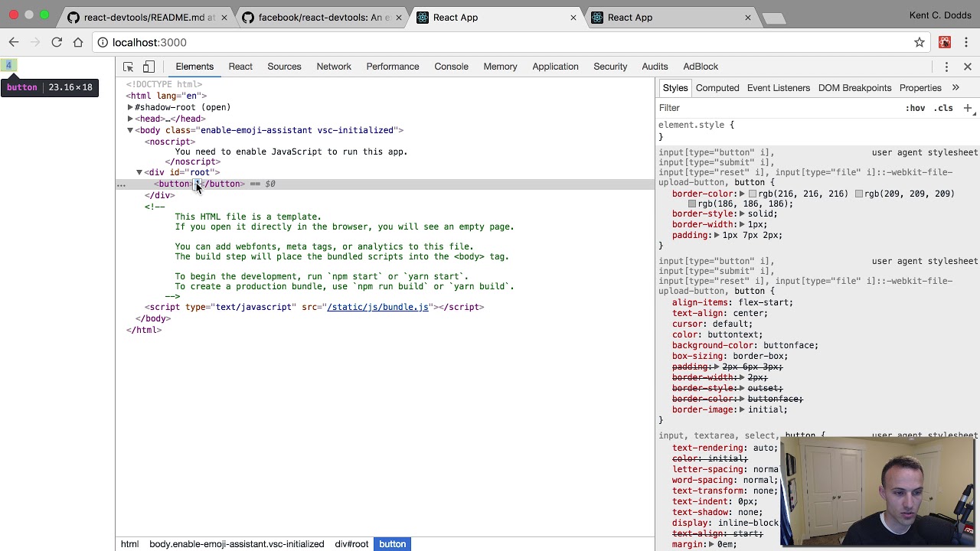980x551 pixels.
Task: Add a new style rule with plus icon
Action: point(968,108)
